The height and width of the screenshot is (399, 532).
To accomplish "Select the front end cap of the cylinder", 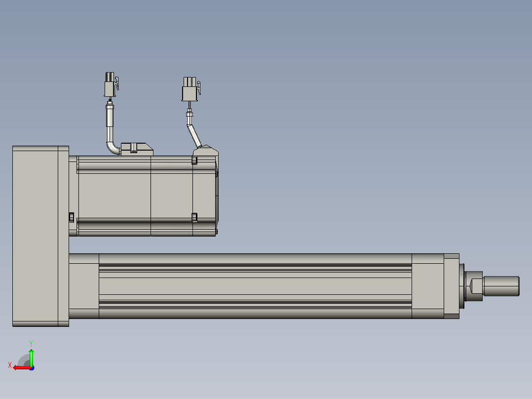I will (452, 286).
